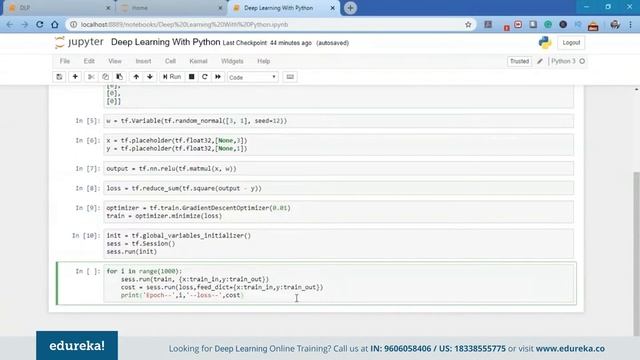This screenshot has height=360, width=640.
Task: Open the File menu
Action: (x=65, y=61)
